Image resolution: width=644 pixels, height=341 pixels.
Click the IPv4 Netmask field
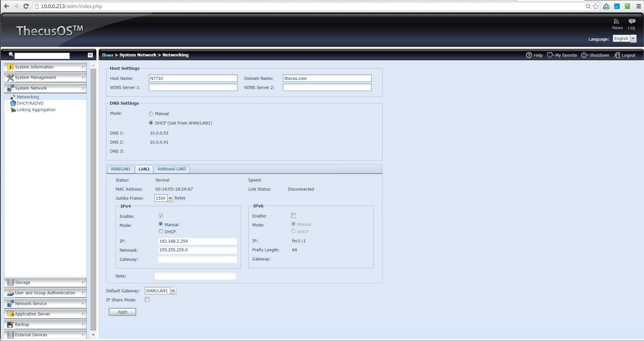[198, 250]
